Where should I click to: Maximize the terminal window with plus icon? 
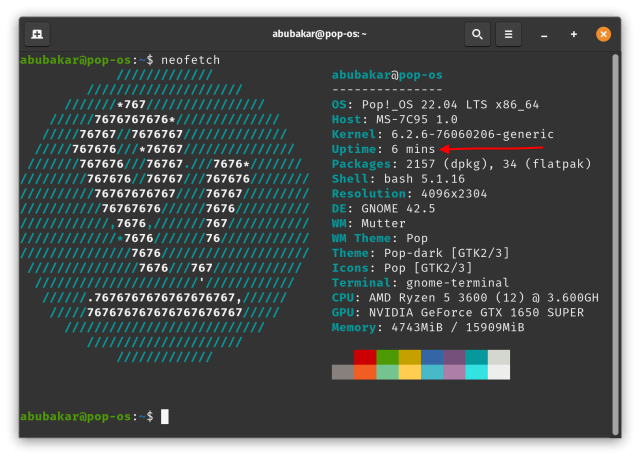(574, 33)
